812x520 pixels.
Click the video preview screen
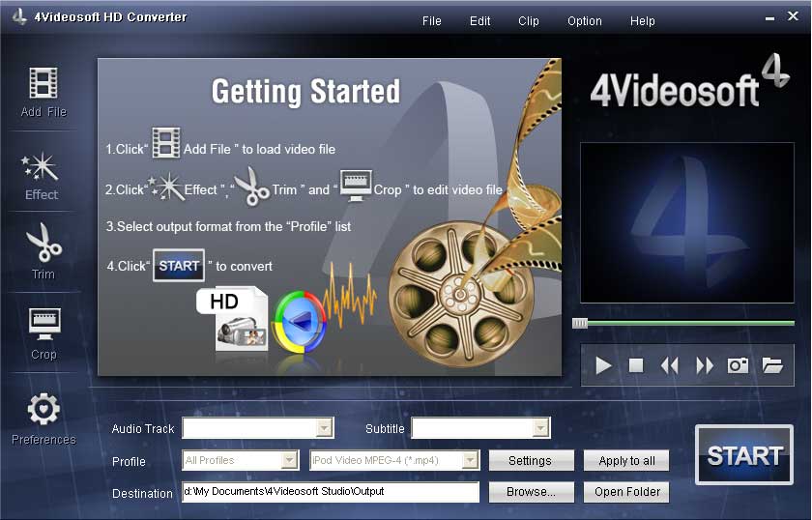pos(686,222)
